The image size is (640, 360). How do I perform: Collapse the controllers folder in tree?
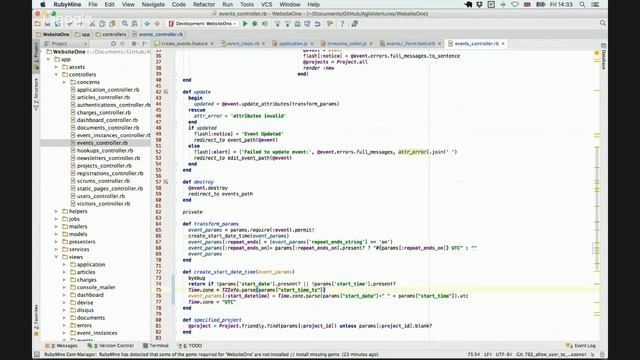[x=56, y=75]
